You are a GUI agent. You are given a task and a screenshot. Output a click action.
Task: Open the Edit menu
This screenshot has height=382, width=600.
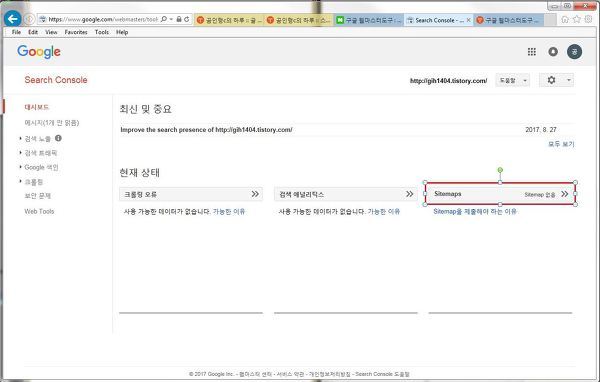[33, 32]
